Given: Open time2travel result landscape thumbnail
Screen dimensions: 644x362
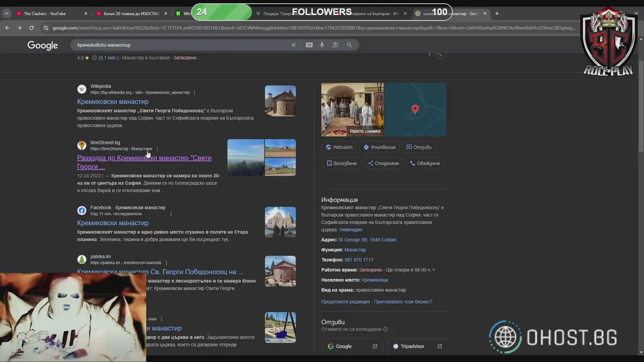Looking at the screenshot, I should [246, 157].
